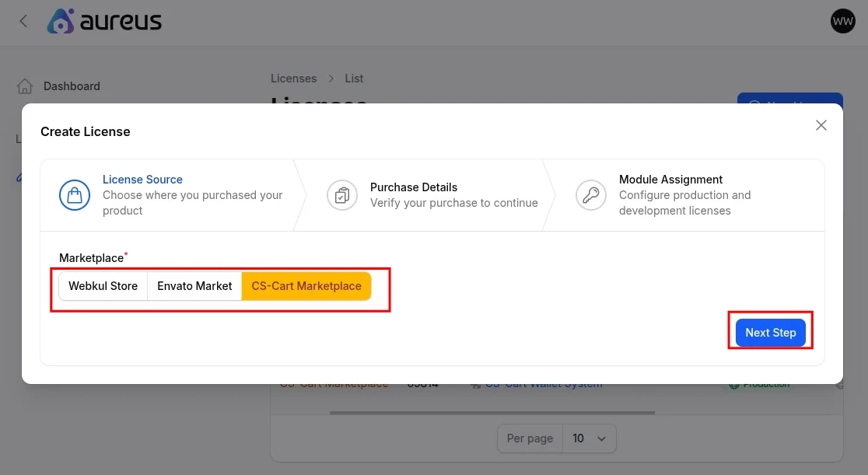
Task: Close the Create License dialog
Action: (821, 124)
